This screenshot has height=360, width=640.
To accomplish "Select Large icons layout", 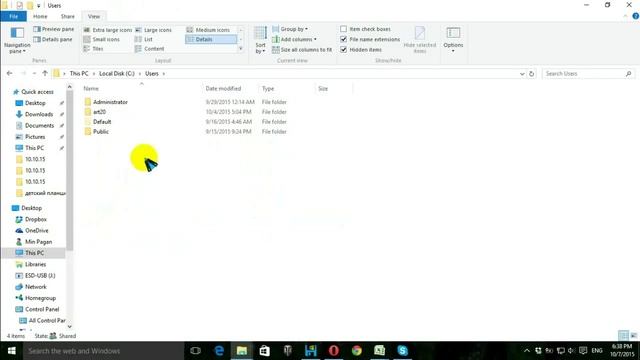I will (153, 30).
